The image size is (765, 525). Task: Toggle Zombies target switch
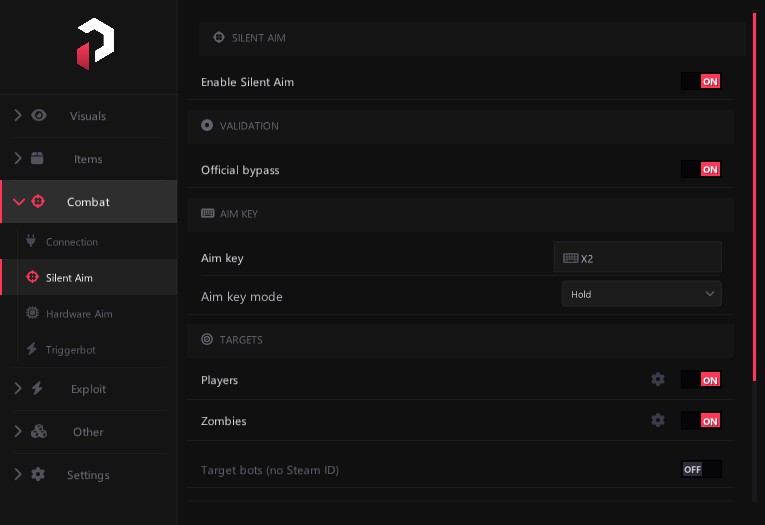tap(701, 421)
